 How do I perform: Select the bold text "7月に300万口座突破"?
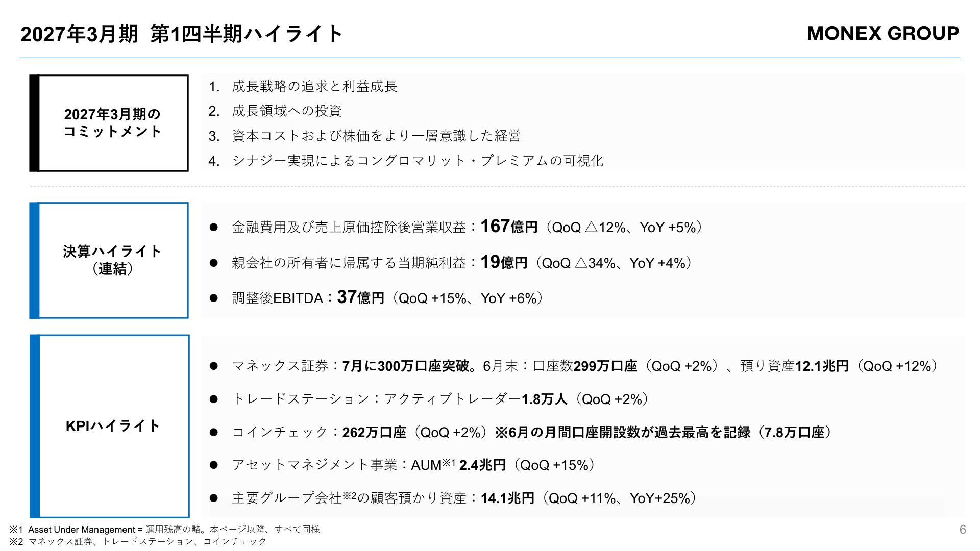405,366
